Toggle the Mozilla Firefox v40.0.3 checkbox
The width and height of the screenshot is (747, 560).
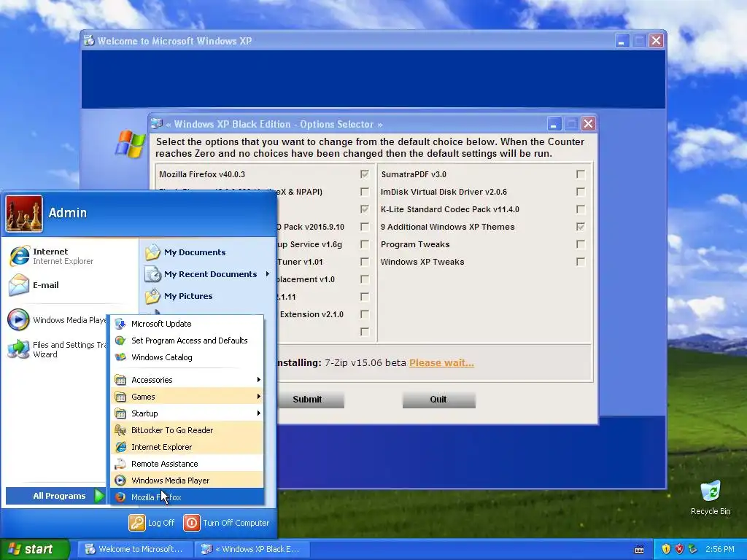click(x=365, y=174)
